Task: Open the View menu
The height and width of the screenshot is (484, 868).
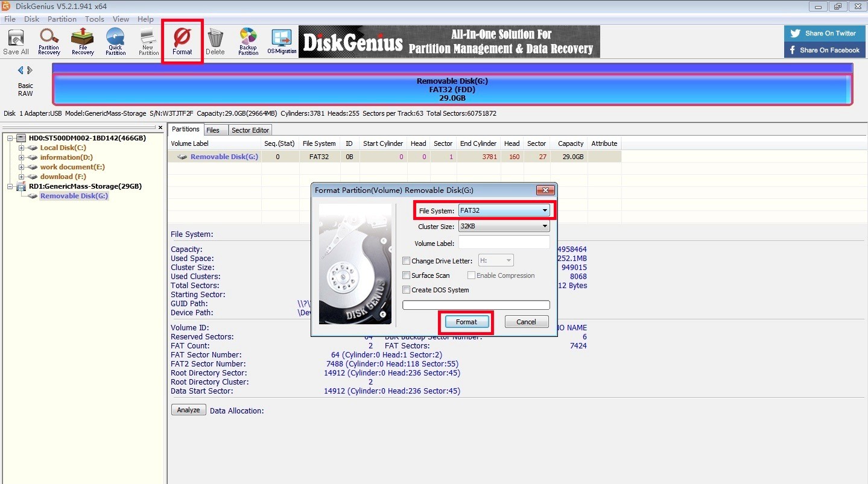Action: [x=121, y=19]
